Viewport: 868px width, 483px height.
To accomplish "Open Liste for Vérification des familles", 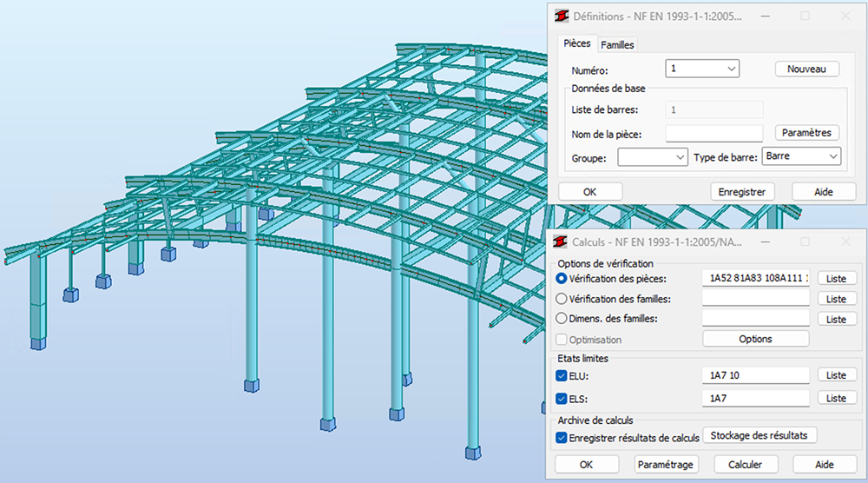I will click(x=837, y=299).
